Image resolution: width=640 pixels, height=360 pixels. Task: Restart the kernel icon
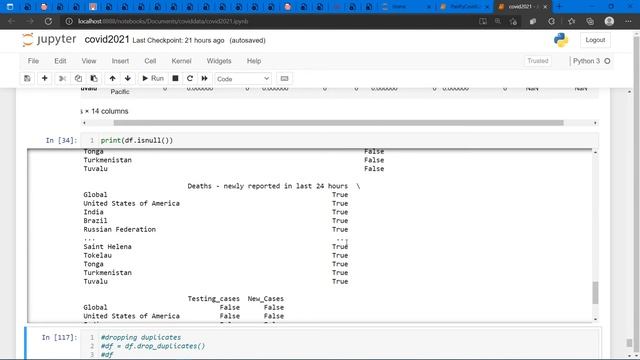[190, 78]
